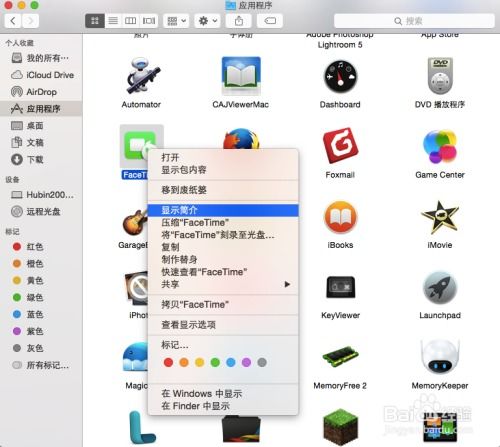Apply the orange tag in context menu

(184, 362)
